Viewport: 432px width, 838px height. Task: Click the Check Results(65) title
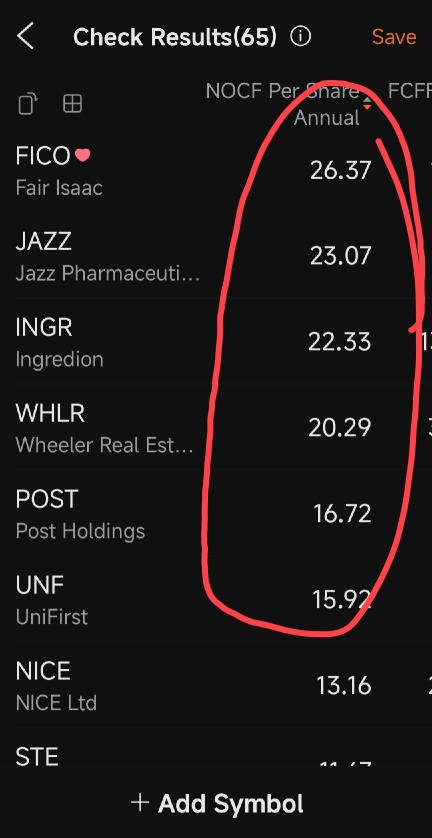pos(175,37)
